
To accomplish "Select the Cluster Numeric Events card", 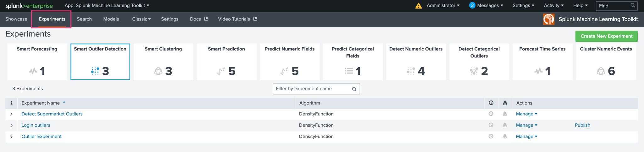I will [606, 62].
